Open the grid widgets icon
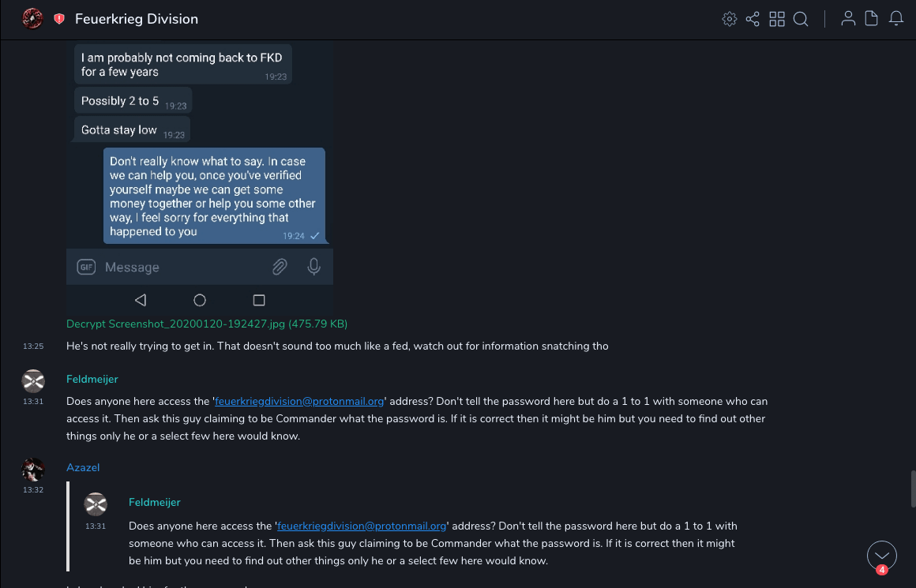Image resolution: width=916 pixels, height=588 pixels. (x=777, y=19)
